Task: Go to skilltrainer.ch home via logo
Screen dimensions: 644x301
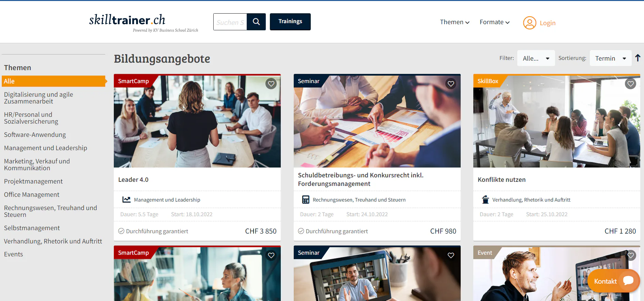Action: (x=143, y=22)
